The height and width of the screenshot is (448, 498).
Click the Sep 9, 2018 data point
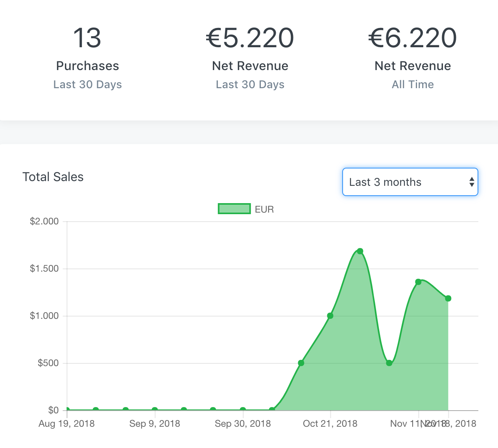155,410
